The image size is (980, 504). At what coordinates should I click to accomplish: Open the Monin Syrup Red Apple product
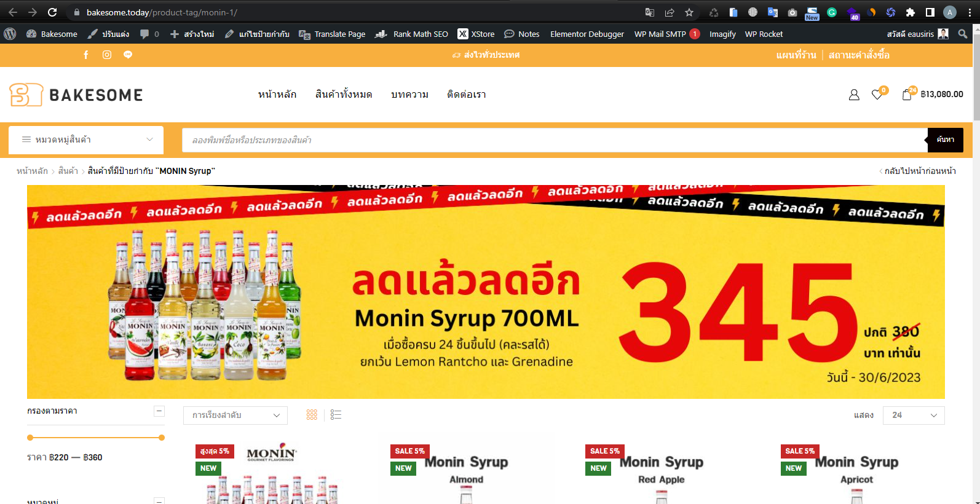[662, 470]
